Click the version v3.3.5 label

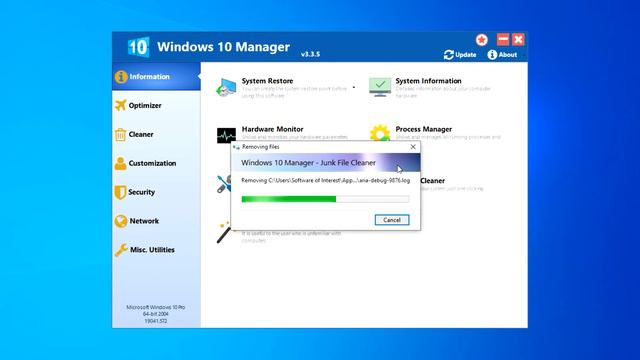point(310,54)
